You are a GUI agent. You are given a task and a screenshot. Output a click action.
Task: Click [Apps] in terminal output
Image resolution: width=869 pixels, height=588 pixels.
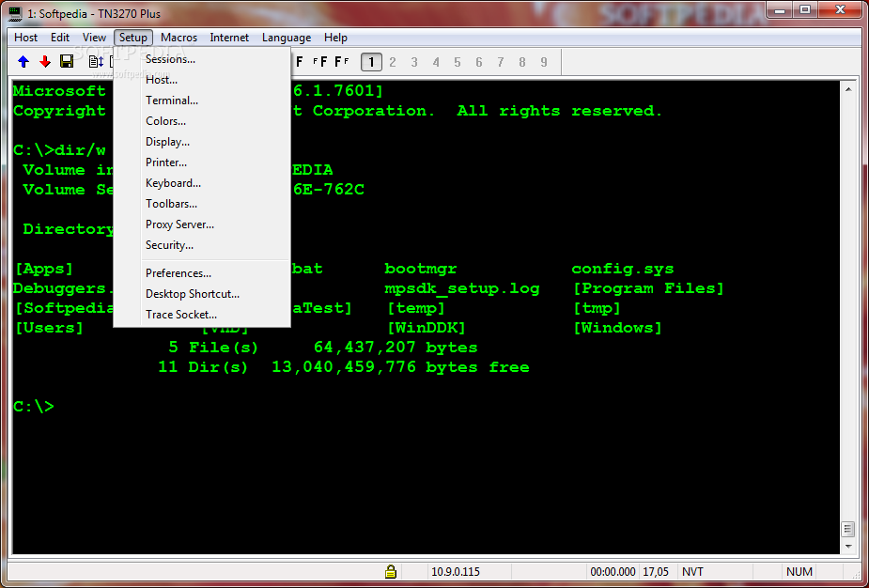pyautogui.click(x=44, y=269)
